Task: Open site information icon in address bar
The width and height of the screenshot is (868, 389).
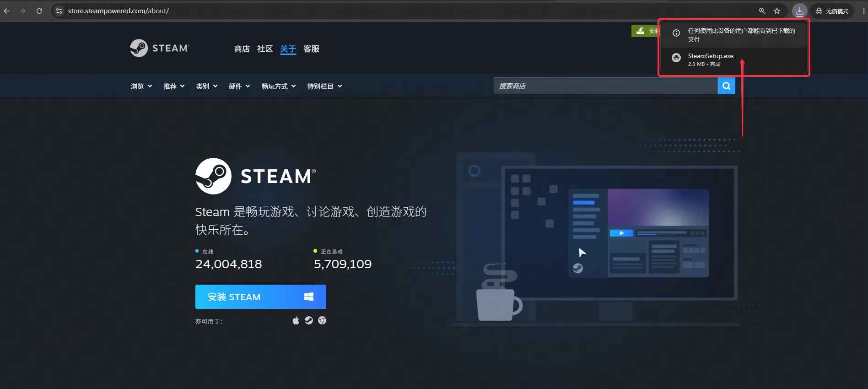Action: tap(59, 11)
